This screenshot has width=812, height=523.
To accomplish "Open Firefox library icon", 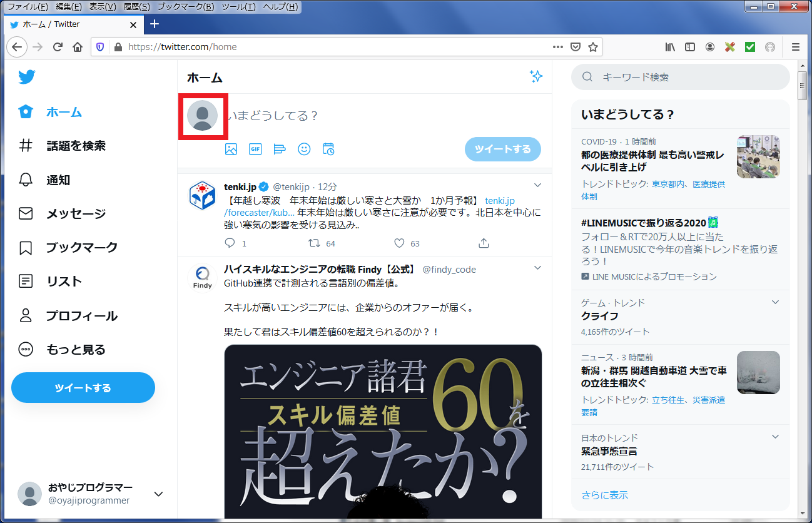I will pyautogui.click(x=670, y=47).
